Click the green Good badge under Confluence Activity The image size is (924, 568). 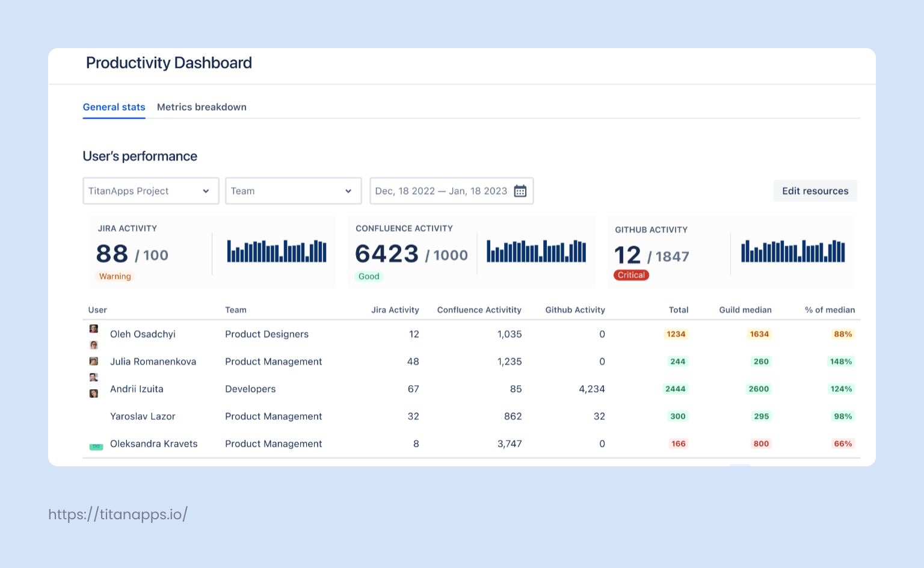pos(369,276)
